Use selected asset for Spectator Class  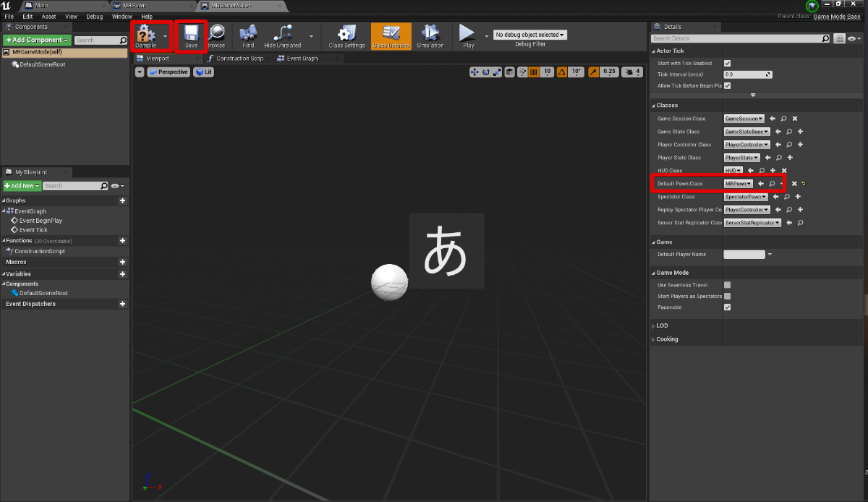pos(775,197)
